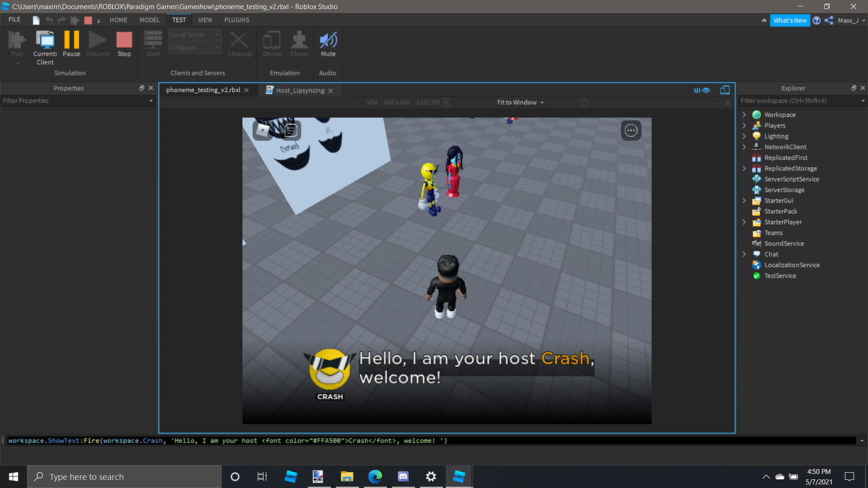Select ServerScriptService in Explorer
Screen dimensions: 868x488
coord(791,179)
